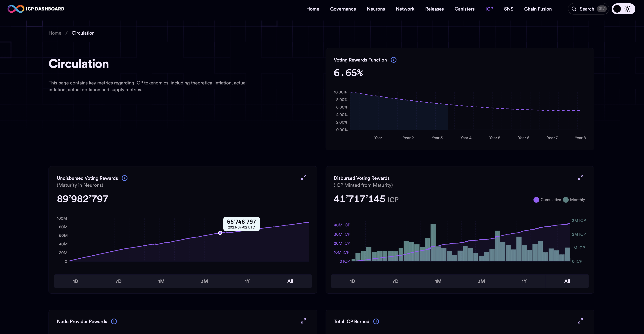Open the SNS nav menu
Image resolution: width=644 pixels, height=334 pixels.
[508, 9]
